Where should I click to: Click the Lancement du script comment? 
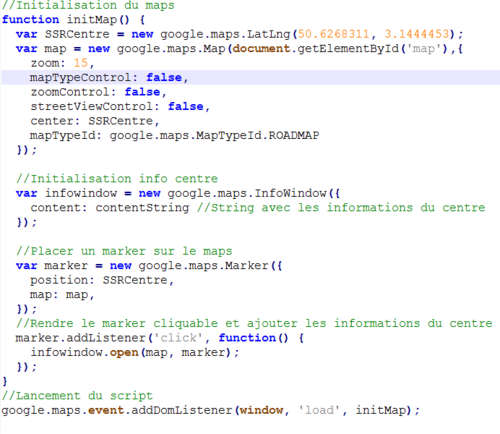(x=77, y=396)
